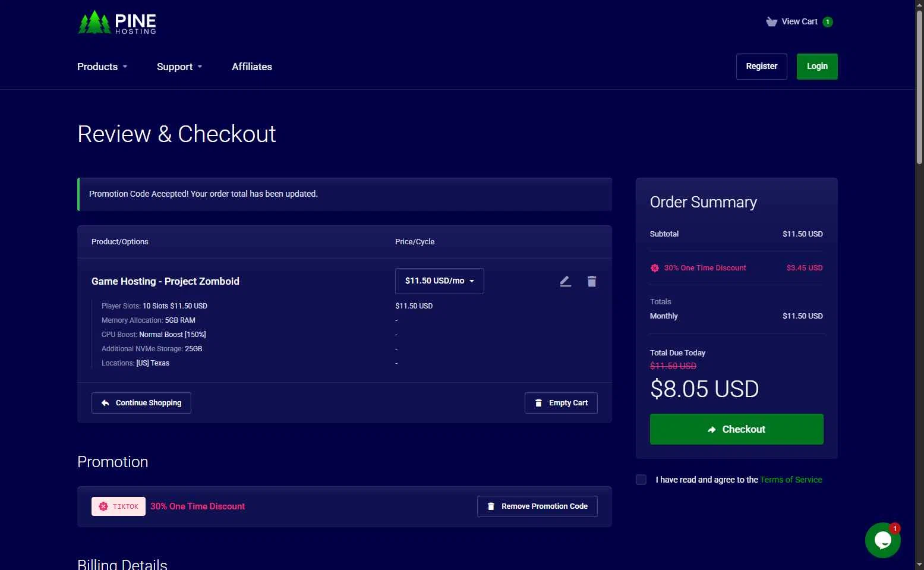Click the "30% One Time Discount" label beside TIKTOK

click(x=198, y=506)
